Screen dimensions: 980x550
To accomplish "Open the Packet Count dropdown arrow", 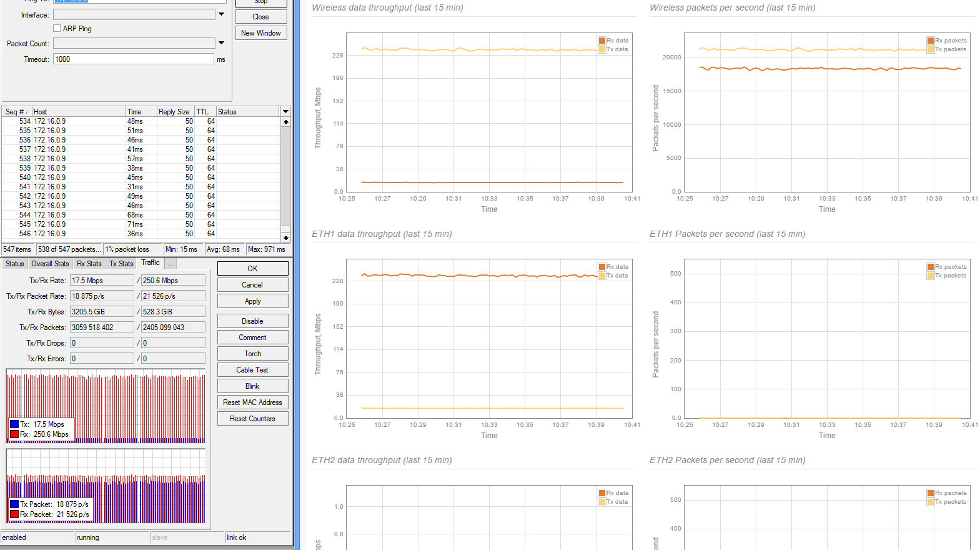I will click(x=221, y=43).
